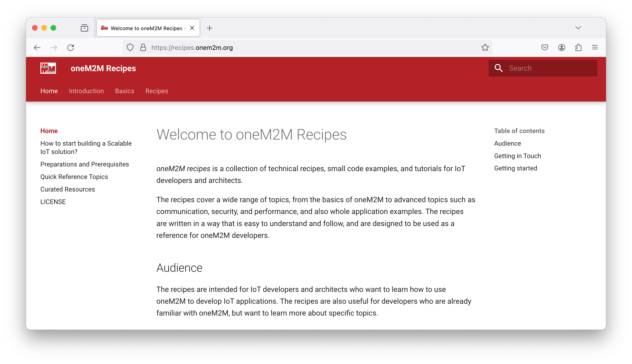The image size is (632, 364).
Task: Open the Firefox hamburger menu
Action: point(595,48)
